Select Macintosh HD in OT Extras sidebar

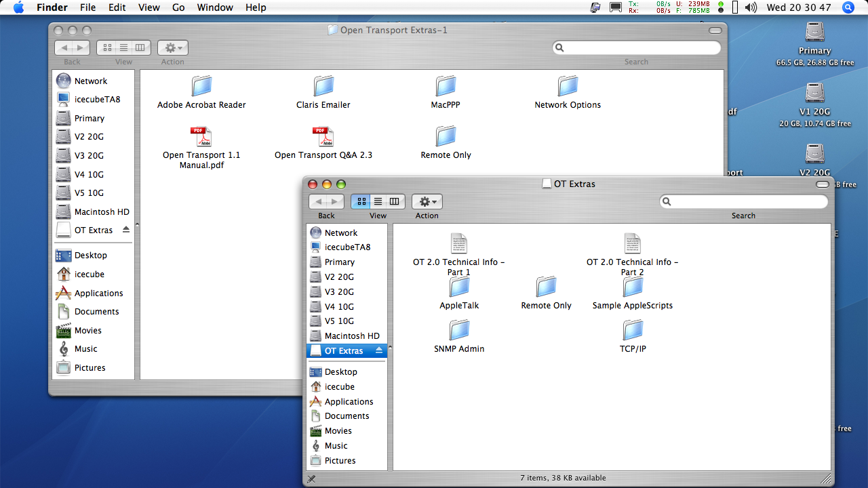(x=347, y=335)
